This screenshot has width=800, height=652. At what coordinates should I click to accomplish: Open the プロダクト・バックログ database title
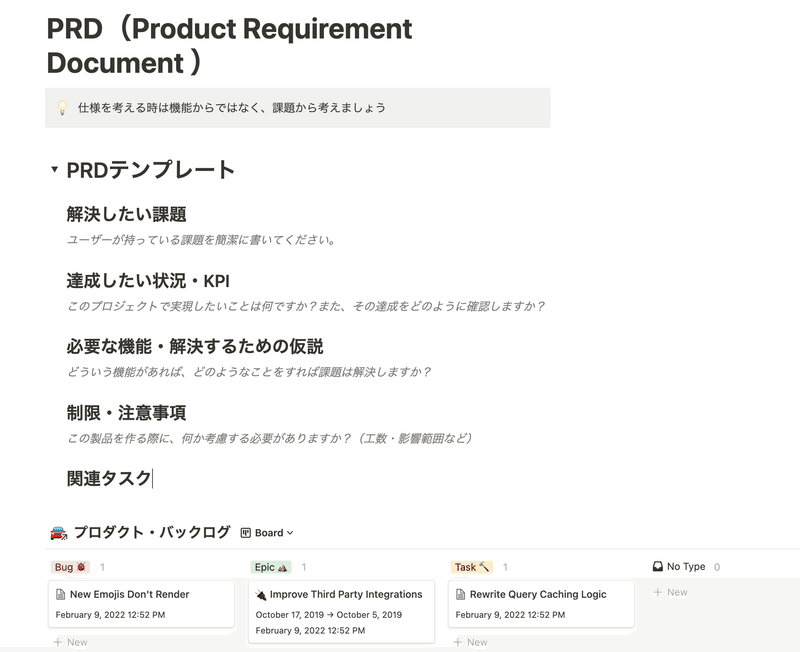click(152, 533)
